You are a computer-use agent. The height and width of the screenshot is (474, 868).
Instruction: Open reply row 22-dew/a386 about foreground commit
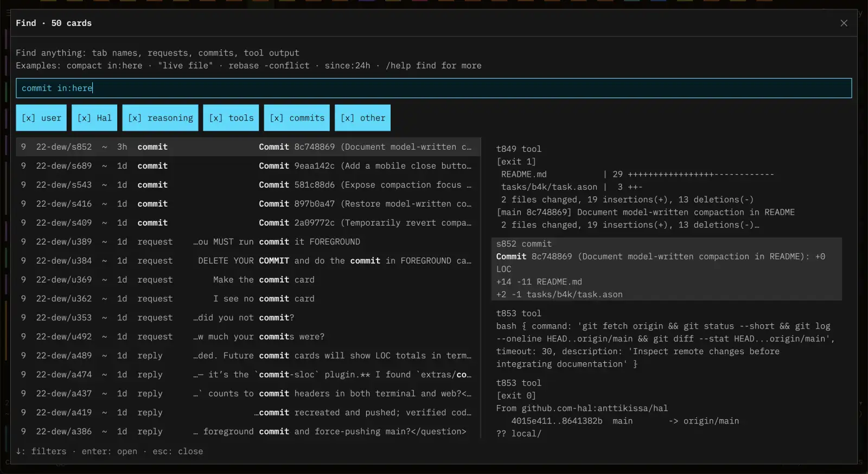pyautogui.click(x=248, y=432)
